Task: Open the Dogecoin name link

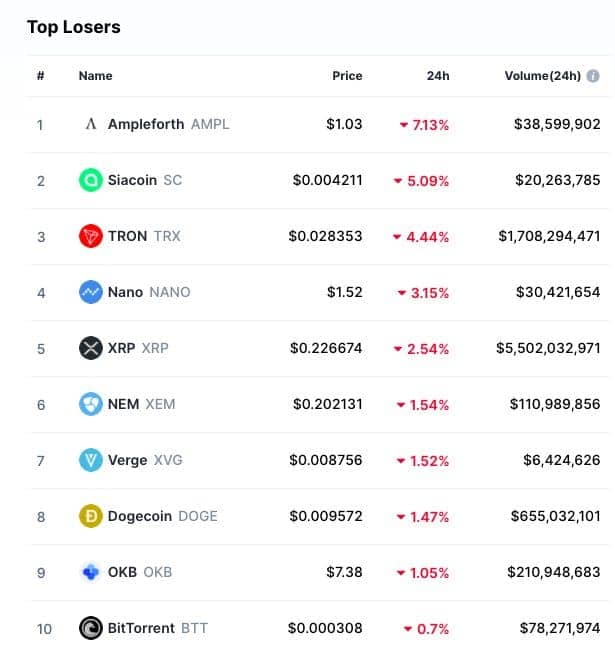Action: (x=140, y=516)
